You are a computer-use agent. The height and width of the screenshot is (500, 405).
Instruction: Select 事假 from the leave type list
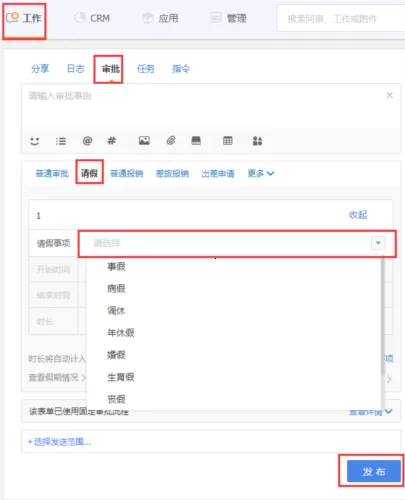(x=116, y=266)
